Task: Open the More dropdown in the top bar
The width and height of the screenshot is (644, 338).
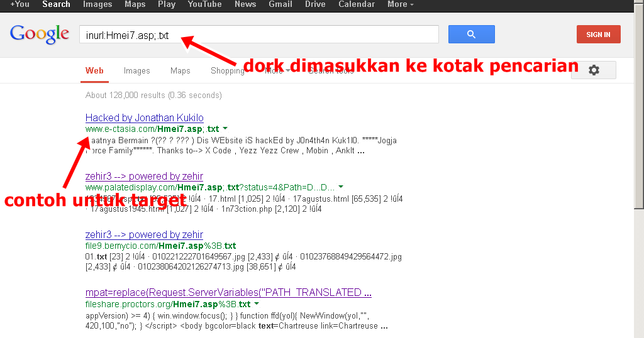Action: point(401,4)
